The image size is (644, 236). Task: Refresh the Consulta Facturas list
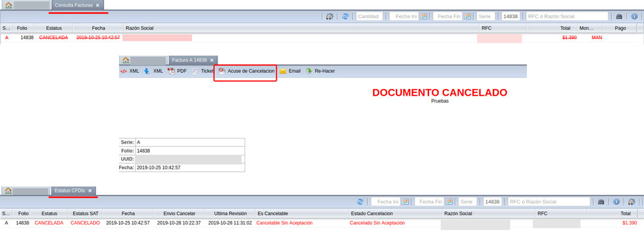[345, 16]
